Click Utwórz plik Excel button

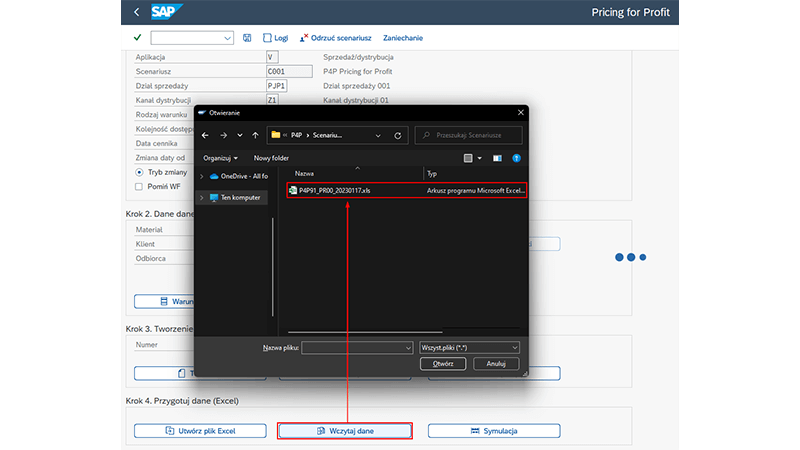(x=200, y=431)
